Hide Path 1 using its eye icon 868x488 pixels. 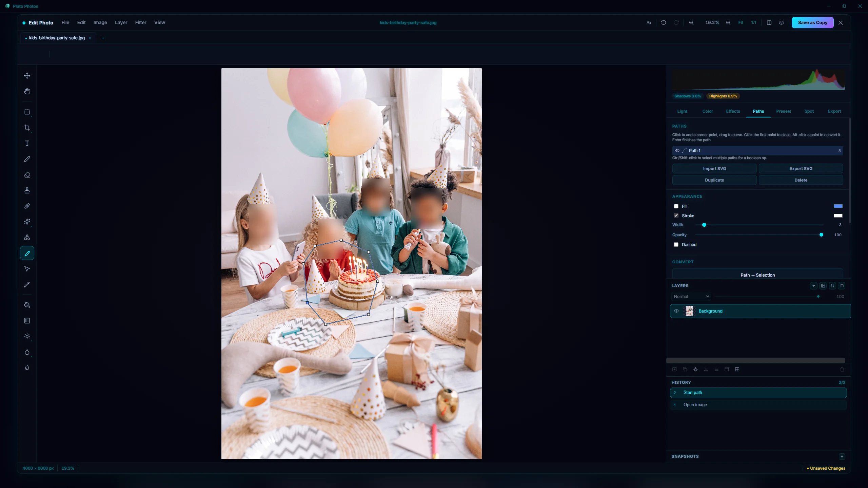[x=677, y=151]
